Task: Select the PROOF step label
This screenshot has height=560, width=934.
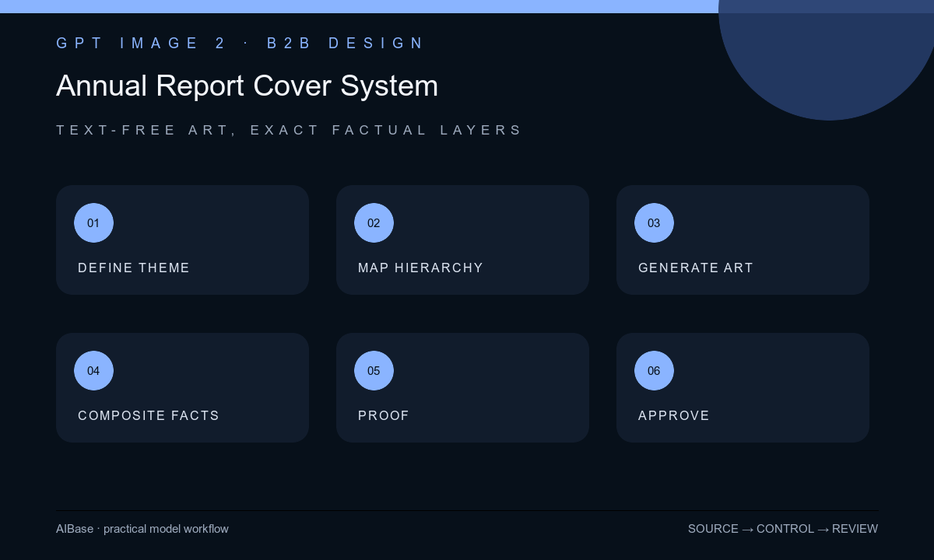Action: [x=384, y=415]
